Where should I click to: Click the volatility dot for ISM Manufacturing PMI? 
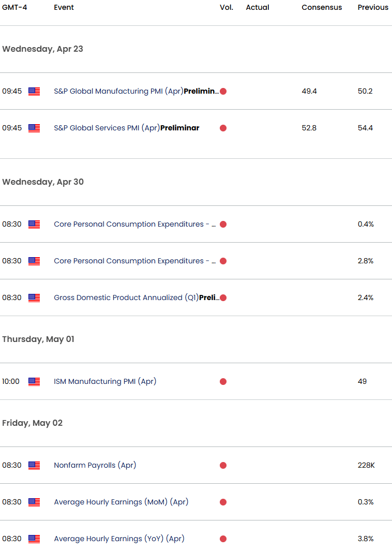(223, 381)
